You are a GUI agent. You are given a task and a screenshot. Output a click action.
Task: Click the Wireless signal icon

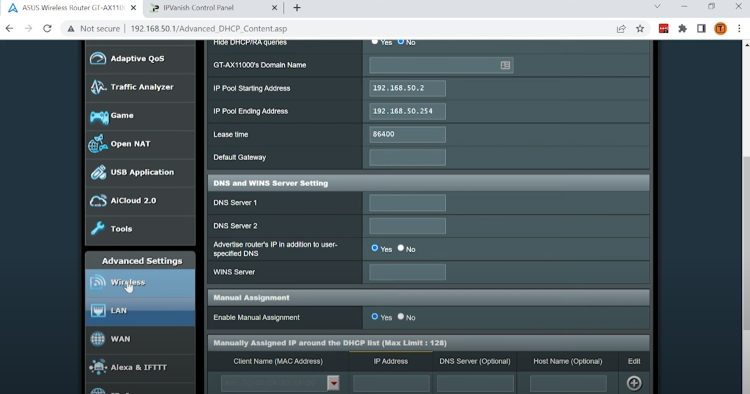98,282
